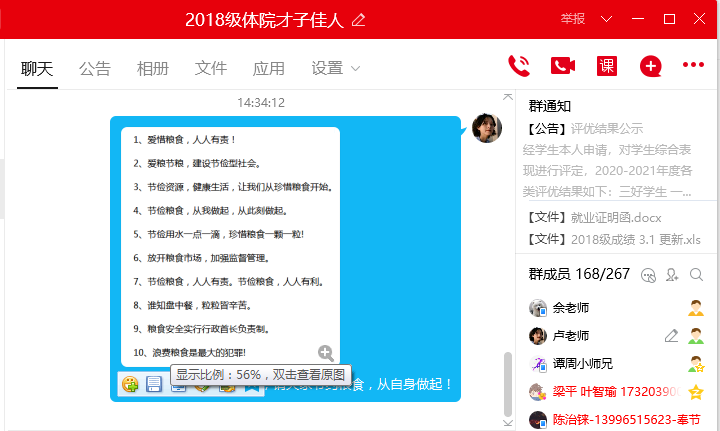Edit group name with pencil icon
Screen dimensions: 720x431
click(x=359, y=20)
